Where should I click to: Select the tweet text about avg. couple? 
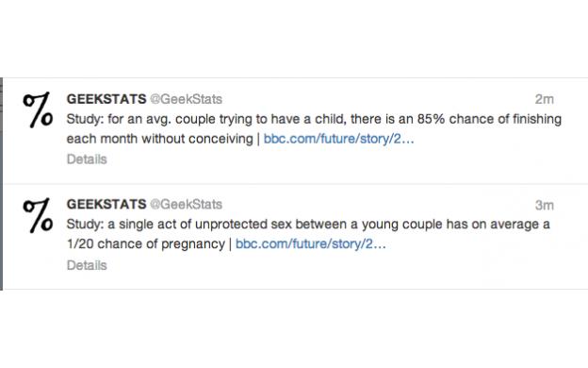point(314,128)
